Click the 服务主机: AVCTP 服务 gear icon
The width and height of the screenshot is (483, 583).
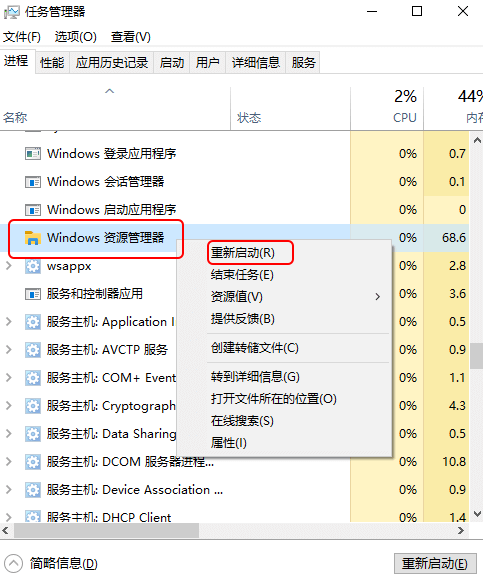pyautogui.click(x=33, y=350)
